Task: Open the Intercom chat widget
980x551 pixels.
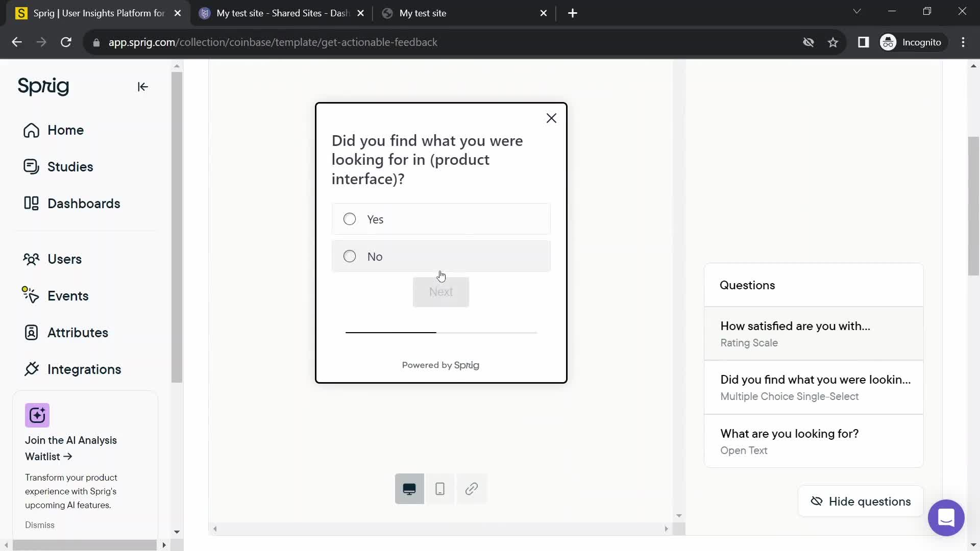Action: (946, 518)
